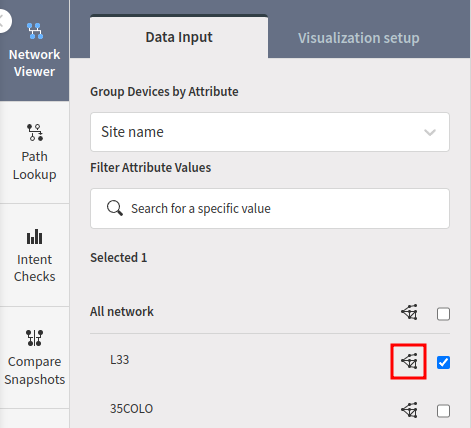
Task: Open Path Lookup in the sidebar
Action: [x=34, y=152]
